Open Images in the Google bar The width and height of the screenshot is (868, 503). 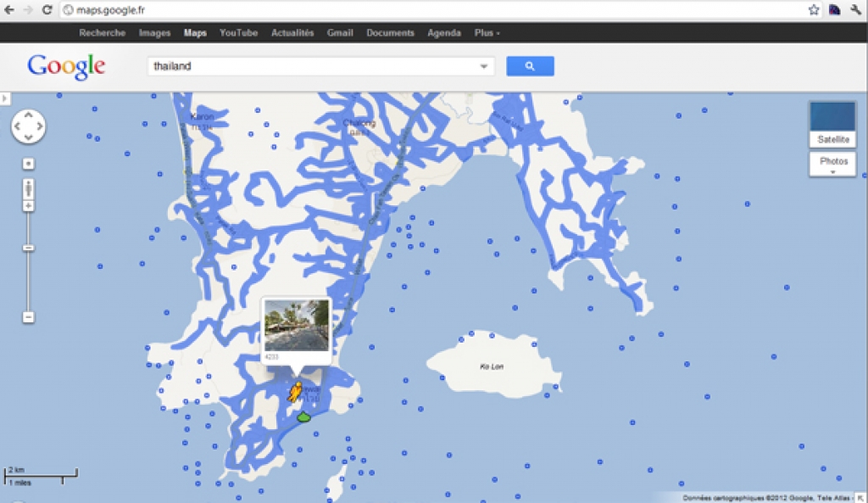pos(154,33)
